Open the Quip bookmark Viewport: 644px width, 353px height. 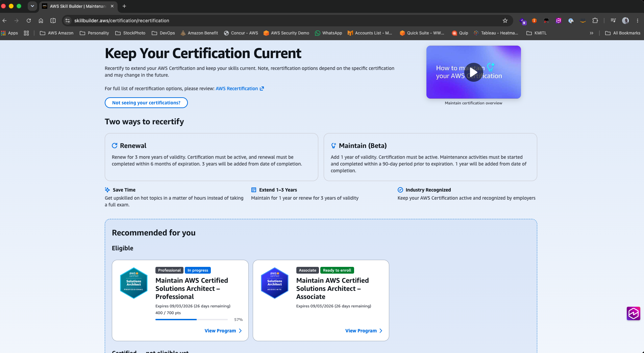click(x=460, y=33)
